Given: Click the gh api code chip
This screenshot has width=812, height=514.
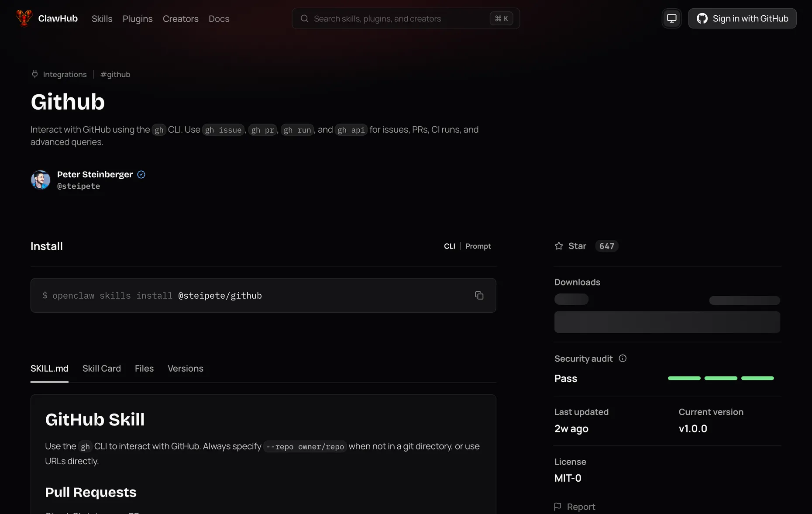Looking at the screenshot, I should click(351, 130).
